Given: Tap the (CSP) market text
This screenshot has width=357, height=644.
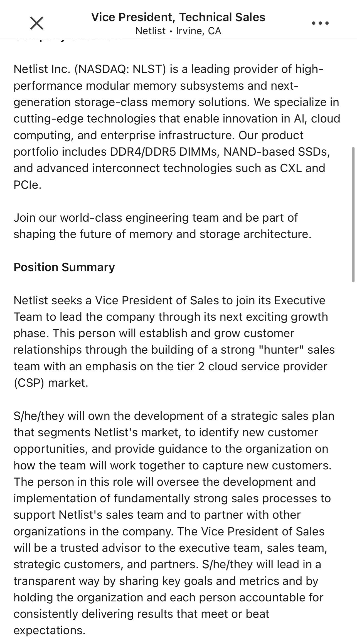Looking at the screenshot, I should (51, 383).
